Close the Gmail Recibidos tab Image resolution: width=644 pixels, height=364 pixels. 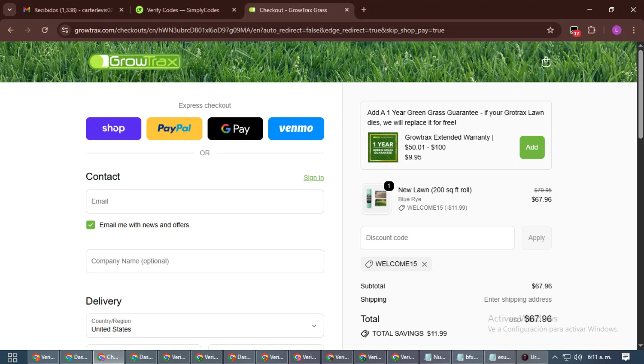(122, 10)
